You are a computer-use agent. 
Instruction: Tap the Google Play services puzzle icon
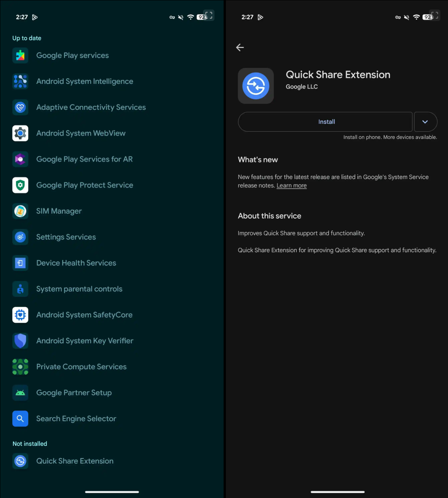20,56
